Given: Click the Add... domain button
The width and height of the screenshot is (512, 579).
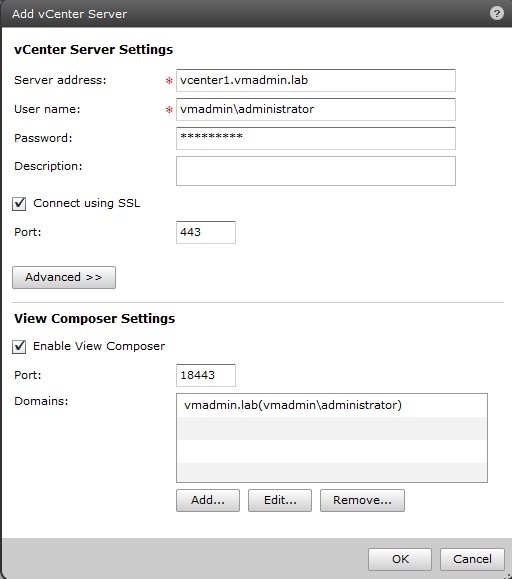Looking at the screenshot, I should coord(208,500).
